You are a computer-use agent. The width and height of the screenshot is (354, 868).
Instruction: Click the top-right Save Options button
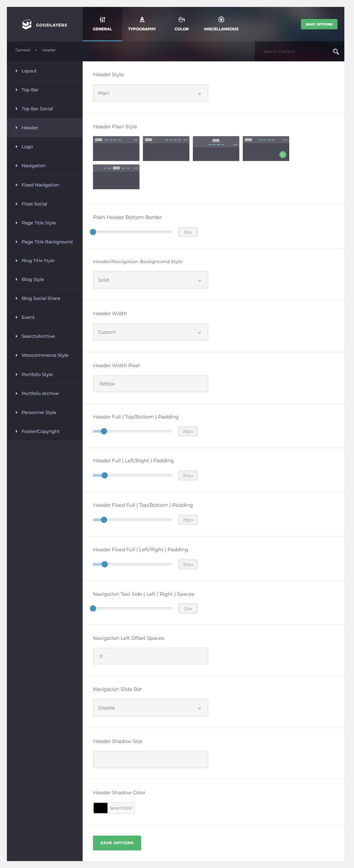click(x=319, y=24)
